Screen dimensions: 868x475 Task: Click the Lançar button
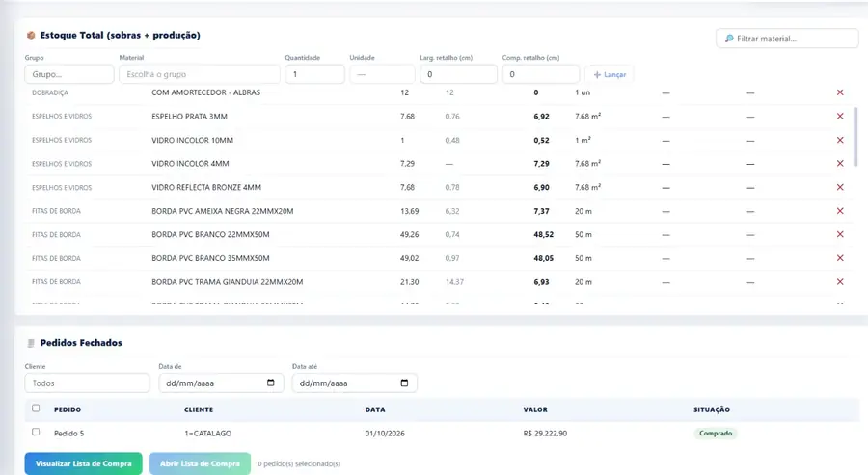pos(610,74)
